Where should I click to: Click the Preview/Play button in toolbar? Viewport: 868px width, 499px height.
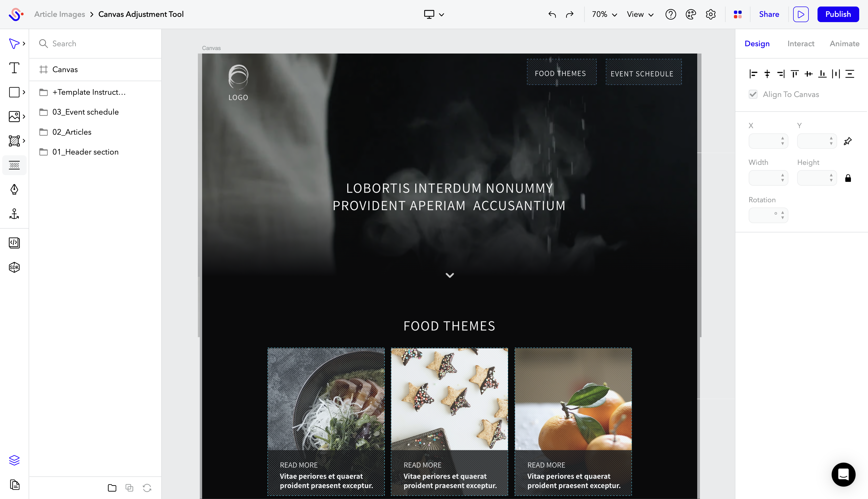click(801, 14)
